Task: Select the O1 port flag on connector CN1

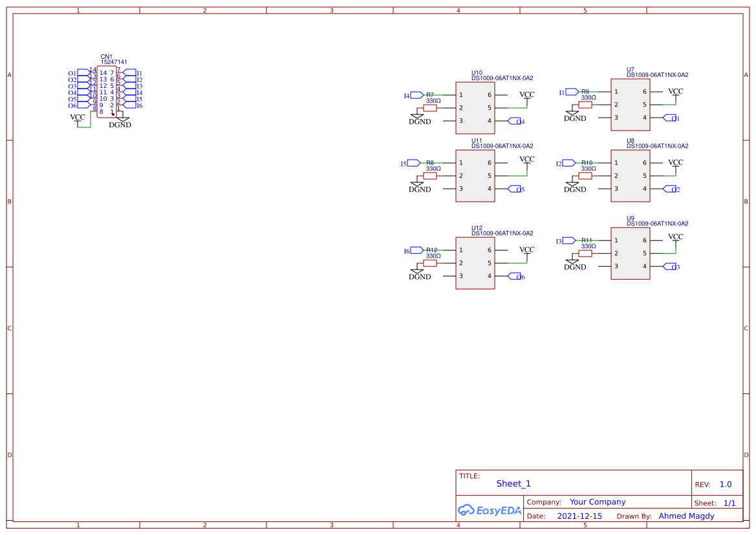Action: 81,73
